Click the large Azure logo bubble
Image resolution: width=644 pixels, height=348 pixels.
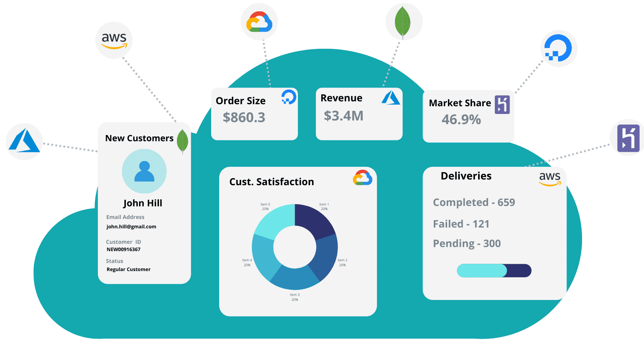(24, 142)
